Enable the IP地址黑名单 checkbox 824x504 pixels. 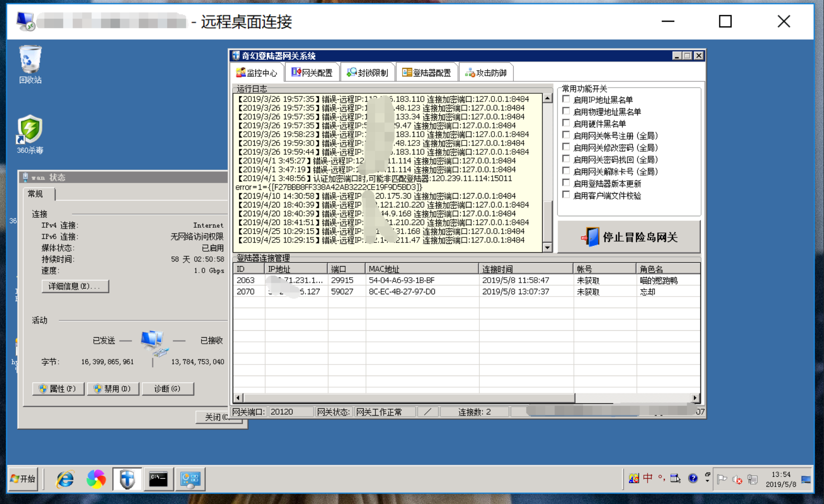coord(566,99)
